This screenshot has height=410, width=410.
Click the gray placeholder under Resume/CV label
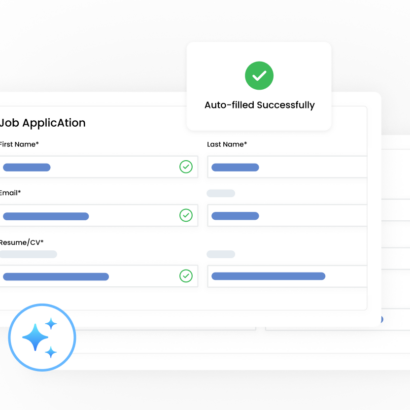(x=28, y=254)
